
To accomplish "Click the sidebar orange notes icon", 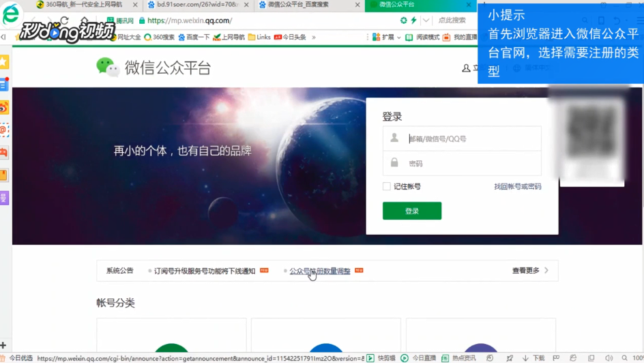I will point(4,175).
